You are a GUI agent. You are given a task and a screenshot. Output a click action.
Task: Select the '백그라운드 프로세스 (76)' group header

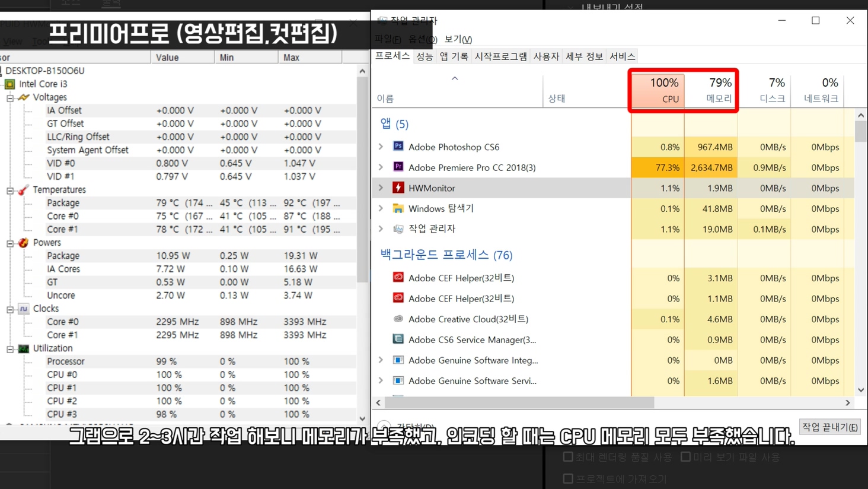tap(446, 255)
